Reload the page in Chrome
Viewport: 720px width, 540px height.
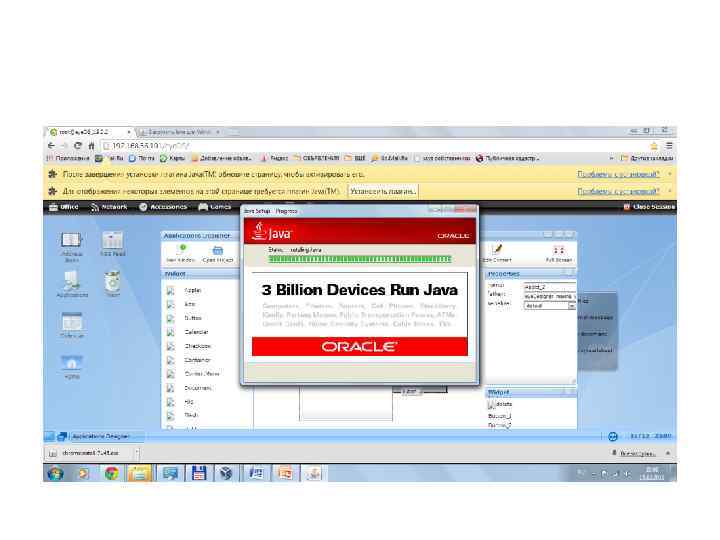tap(77, 146)
